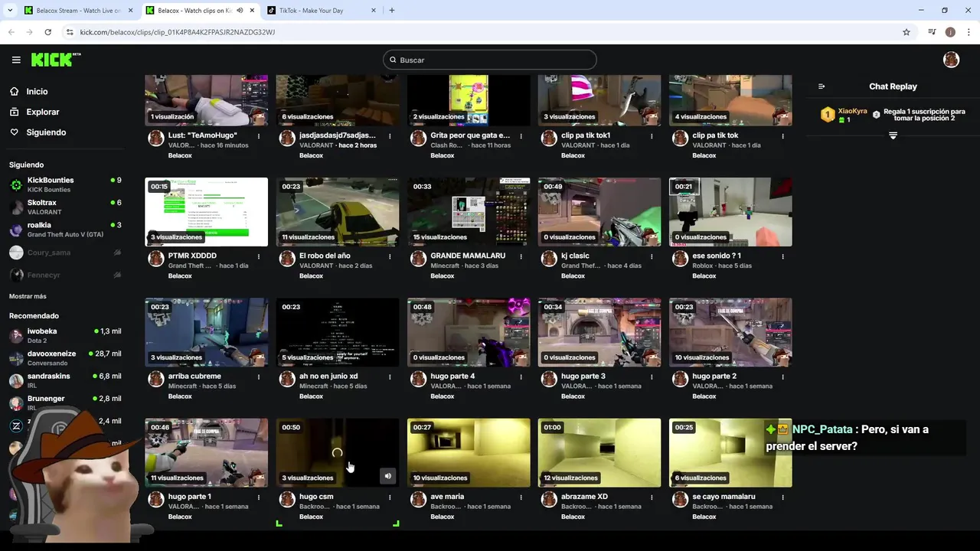Open Coury_sama offline channel

(x=65, y=253)
